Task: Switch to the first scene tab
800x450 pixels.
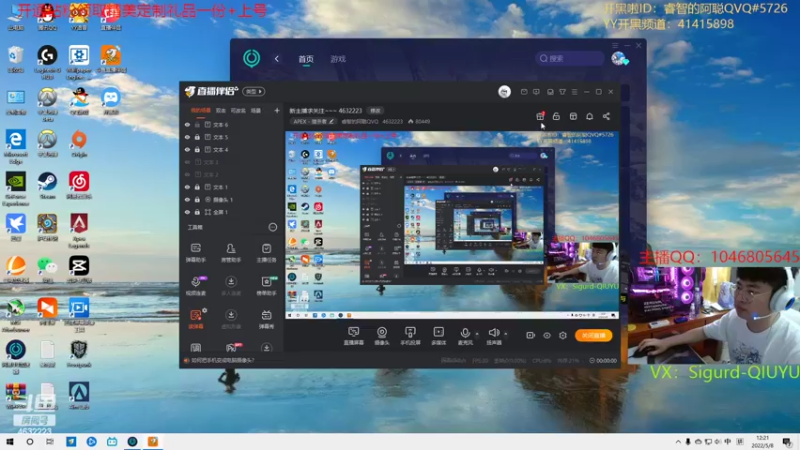Action: tap(201, 110)
